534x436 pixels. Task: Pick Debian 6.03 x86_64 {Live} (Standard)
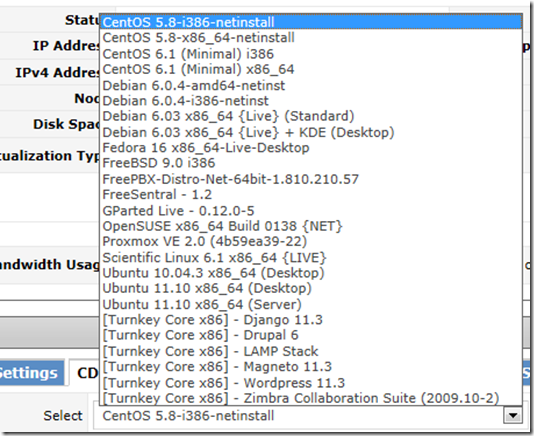click(311, 116)
